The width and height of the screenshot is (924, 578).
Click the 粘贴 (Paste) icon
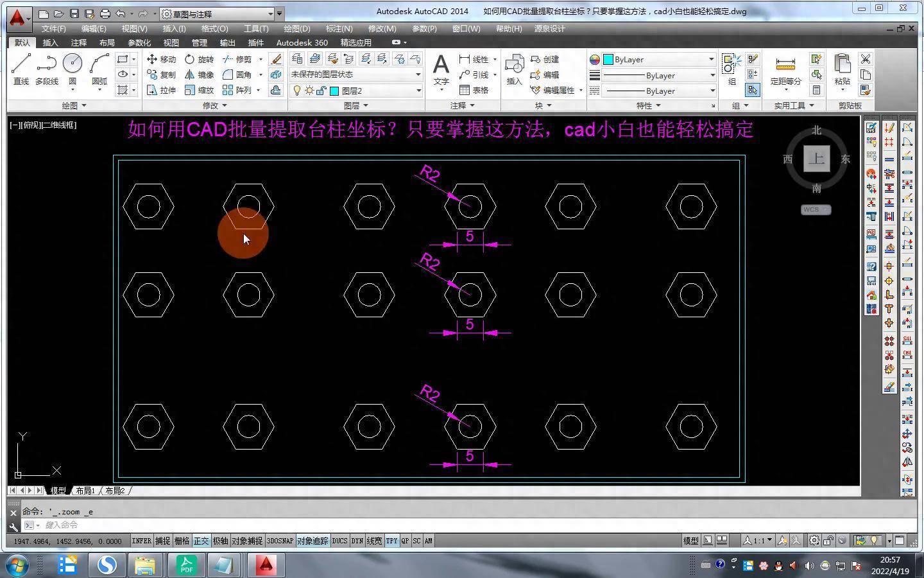tap(842, 69)
